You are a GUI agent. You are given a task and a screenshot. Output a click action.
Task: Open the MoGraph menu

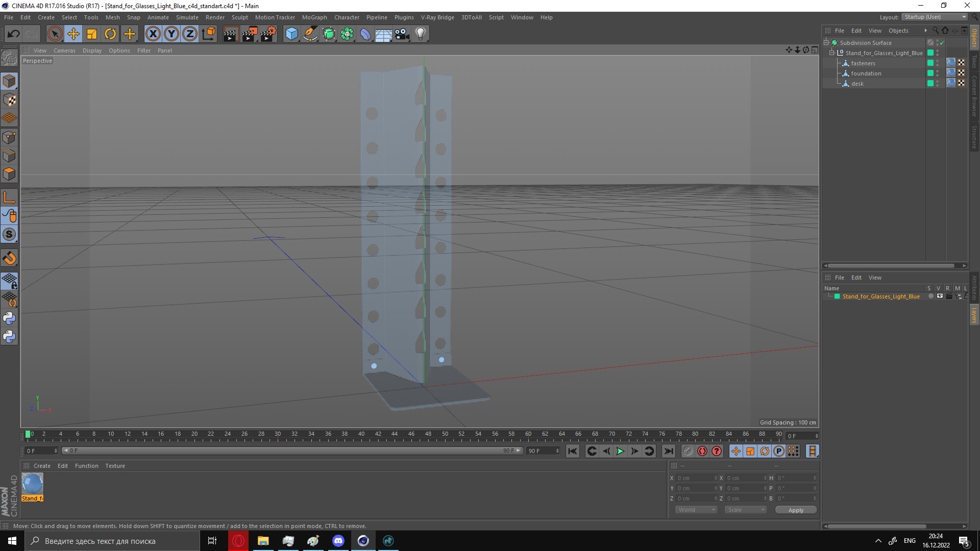[314, 17]
